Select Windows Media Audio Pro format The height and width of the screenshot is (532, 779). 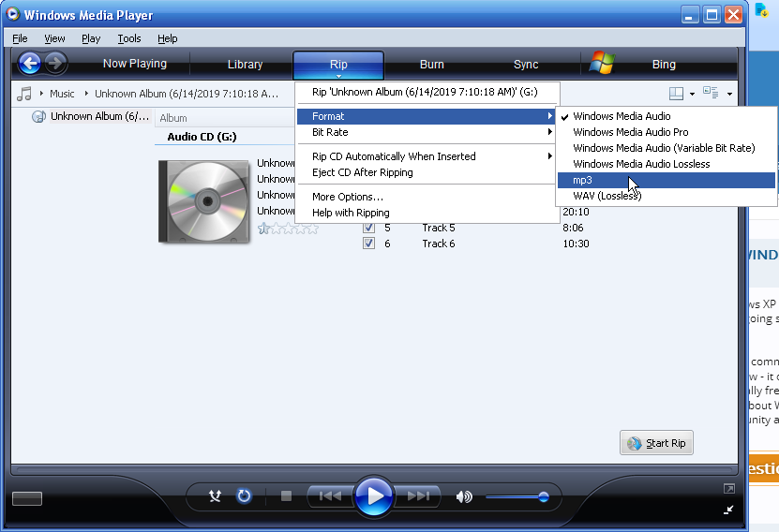pyautogui.click(x=667, y=132)
